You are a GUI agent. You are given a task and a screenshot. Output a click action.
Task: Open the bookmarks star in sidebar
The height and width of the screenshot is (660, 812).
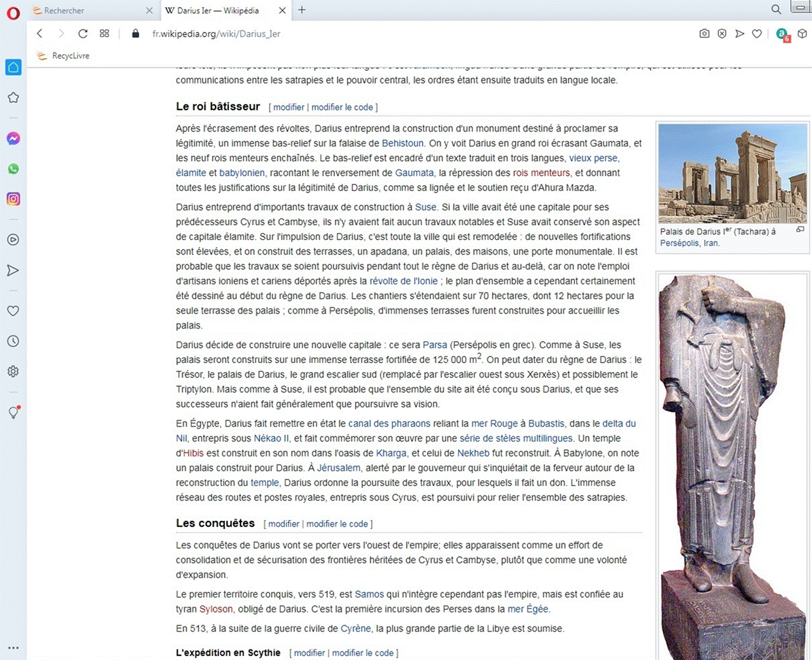13,98
